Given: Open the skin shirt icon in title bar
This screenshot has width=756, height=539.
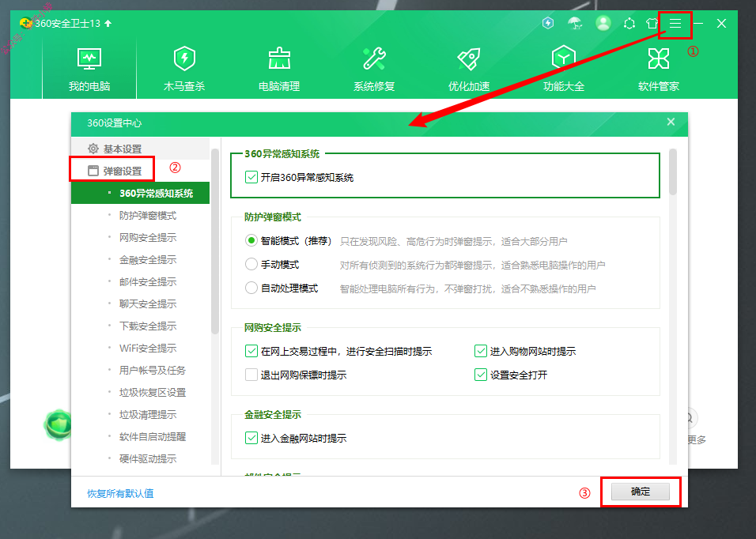Looking at the screenshot, I should (x=652, y=23).
